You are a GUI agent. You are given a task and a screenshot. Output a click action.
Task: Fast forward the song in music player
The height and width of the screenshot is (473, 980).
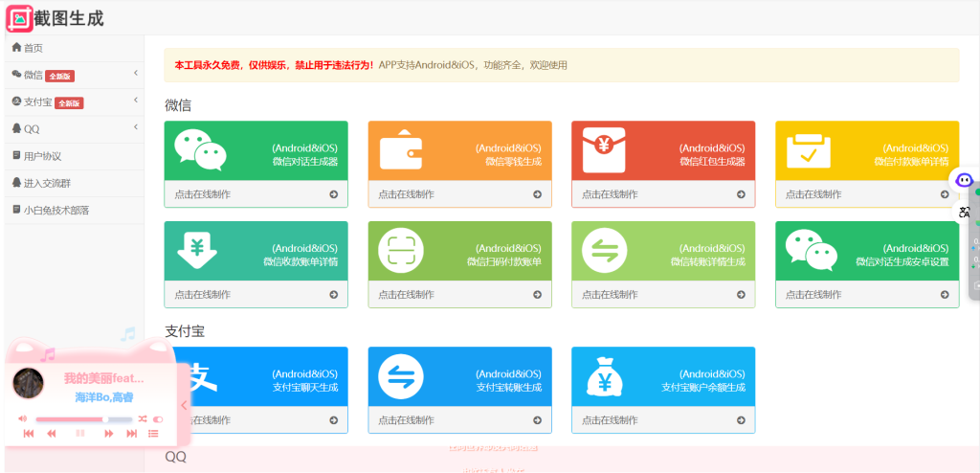(x=109, y=434)
